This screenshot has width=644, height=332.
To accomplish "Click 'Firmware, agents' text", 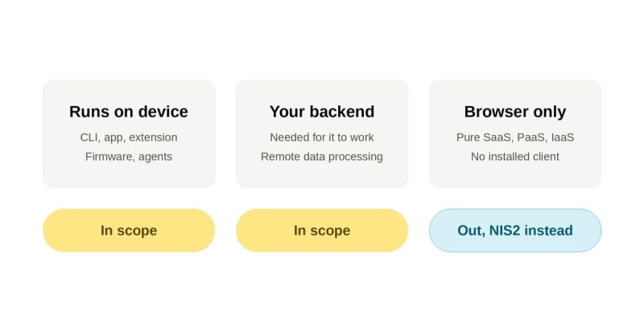I will [129, 157].
